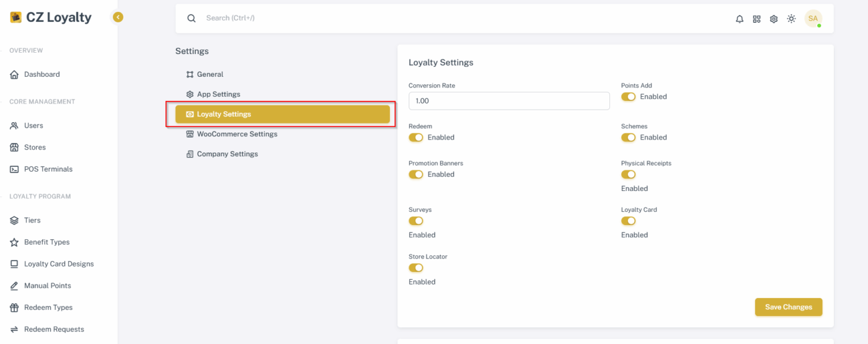This screenshot has width=868, height=344.
Task: Click the Conversion Rate input field
Action: coord(509,101)
